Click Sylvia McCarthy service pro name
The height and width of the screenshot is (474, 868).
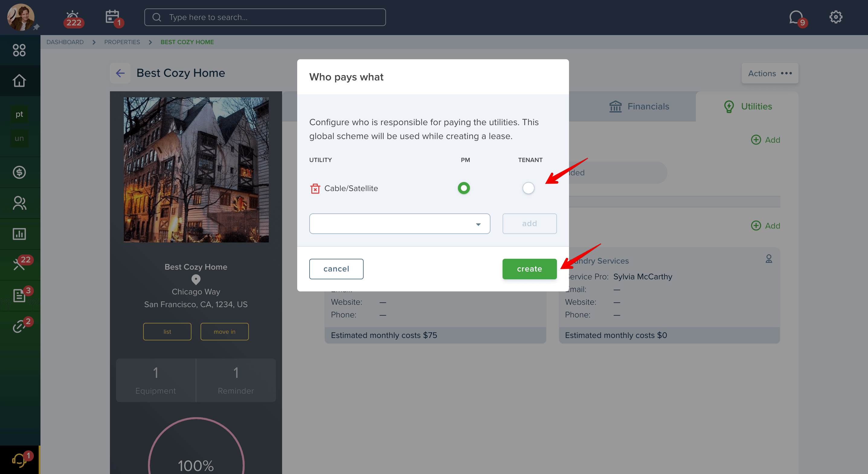pyautogui.click(x=643, y=277)
